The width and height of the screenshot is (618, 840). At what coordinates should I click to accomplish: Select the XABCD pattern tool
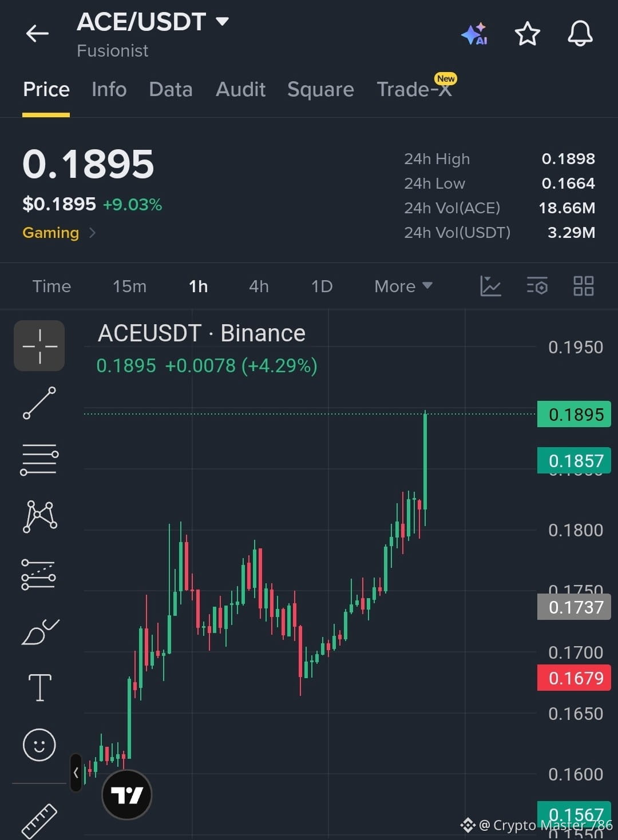(x=39, y=516)
